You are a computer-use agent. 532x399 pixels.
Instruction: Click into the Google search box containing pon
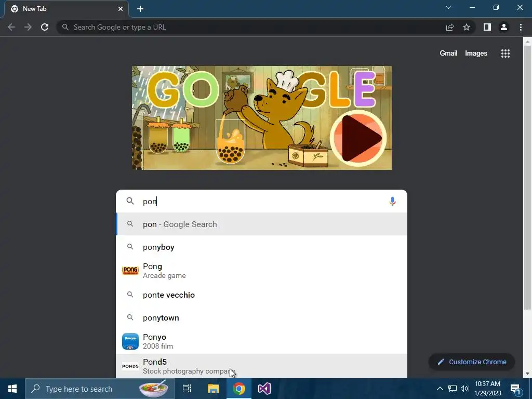point(261,201)
